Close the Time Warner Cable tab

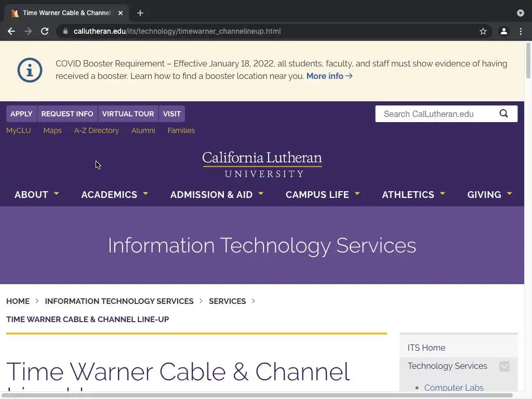(x=121, y=13)
